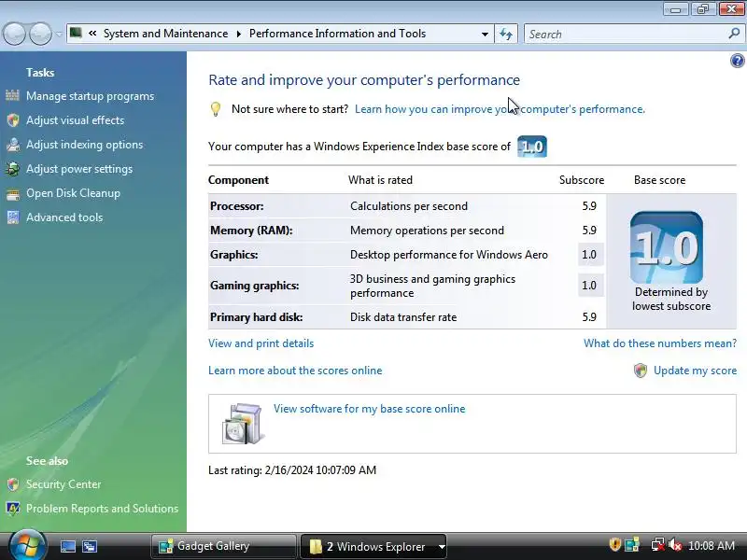Open Manage startup programs task
Image resolution: width=747 pixels, height=560 pixels.
coord(90,96)
